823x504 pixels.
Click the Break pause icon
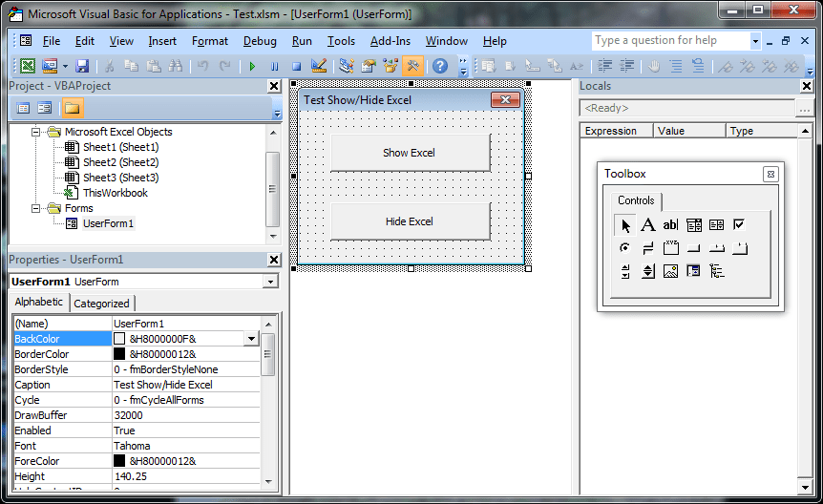(275, 66)
